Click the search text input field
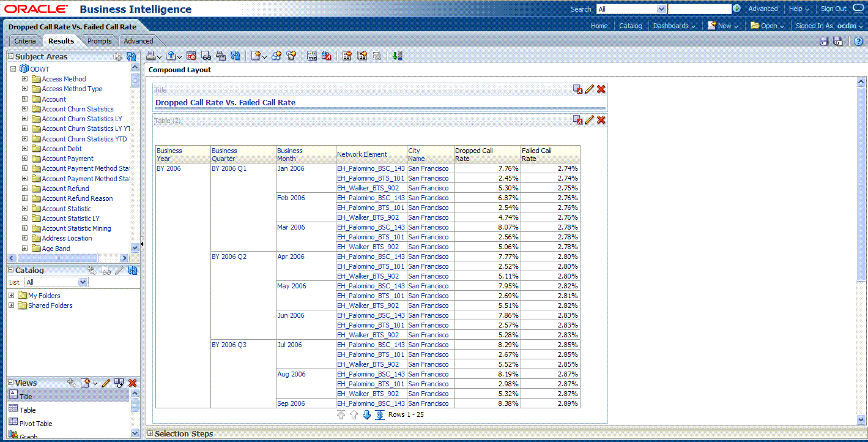Image resolution: width=868 pixels, height=442 pixels. coord(699,9)
